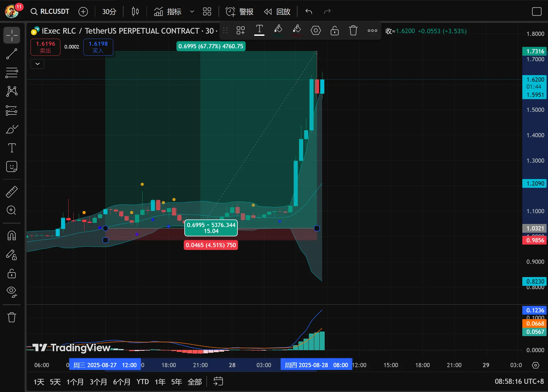The image size is (548, 392).
Task: Expand the indicator favorites chevron
Action: (x=192, y=12)
